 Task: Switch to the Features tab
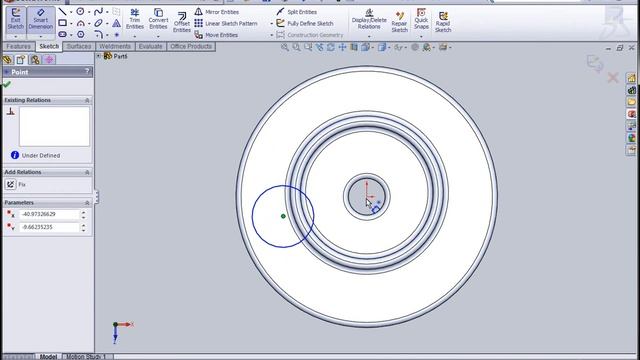pos(18,47)
